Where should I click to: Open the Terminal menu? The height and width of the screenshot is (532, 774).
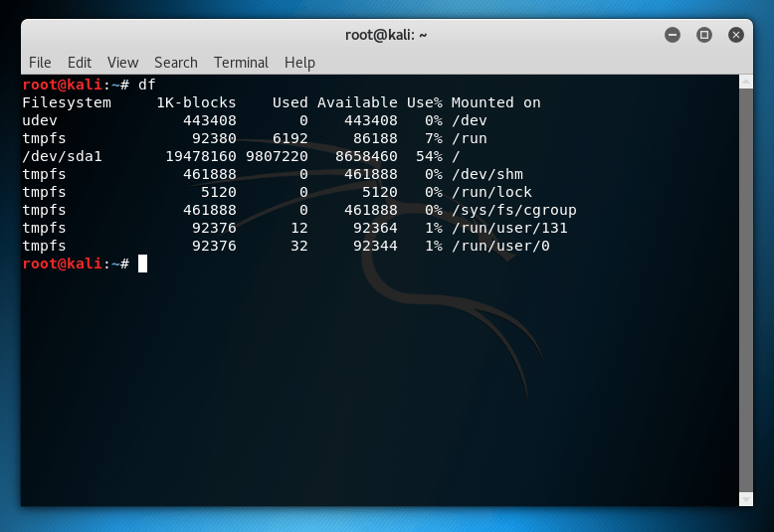tap(241, 63)
